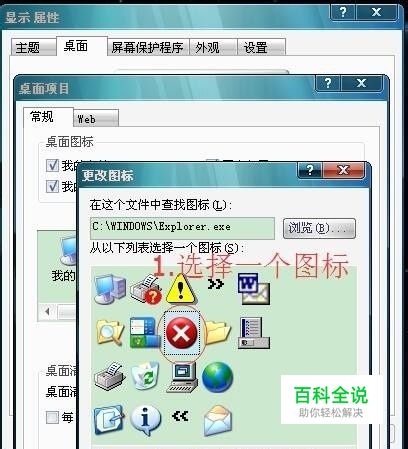This screenshot has height=449, width=408.
Task: Select the folder search magnifier icon
Action: [110, 332]
